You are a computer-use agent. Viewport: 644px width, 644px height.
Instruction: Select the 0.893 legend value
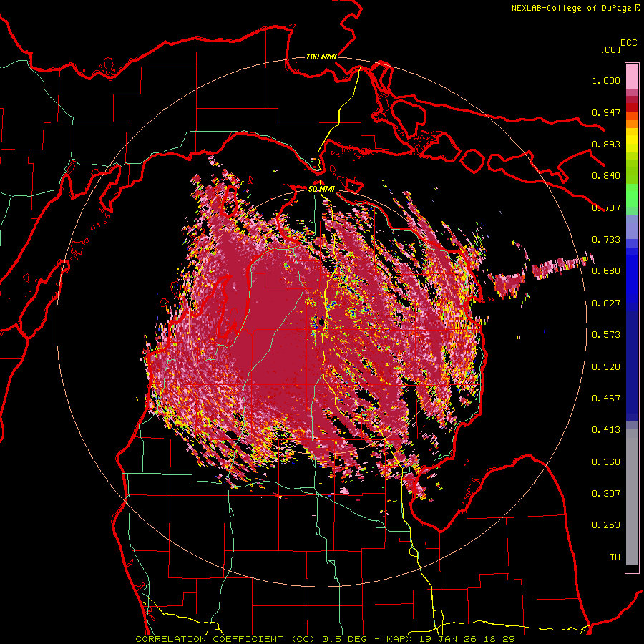coord(606,144)
